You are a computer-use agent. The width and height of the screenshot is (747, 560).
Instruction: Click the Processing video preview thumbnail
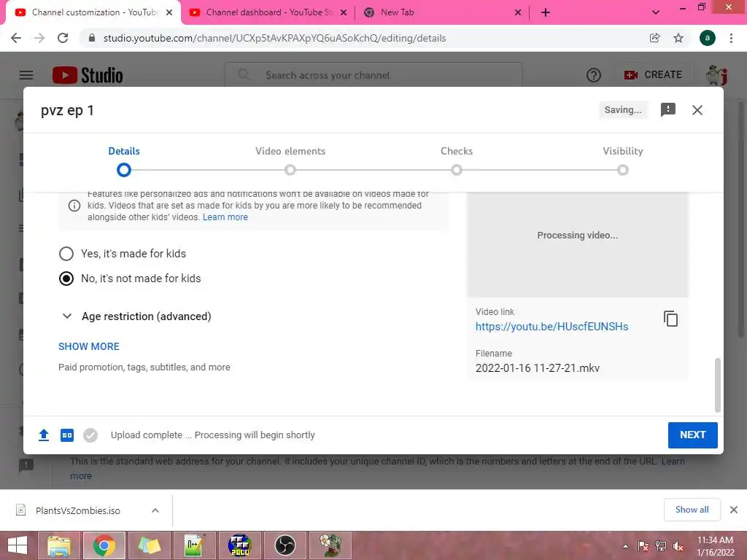pos(578,244)
